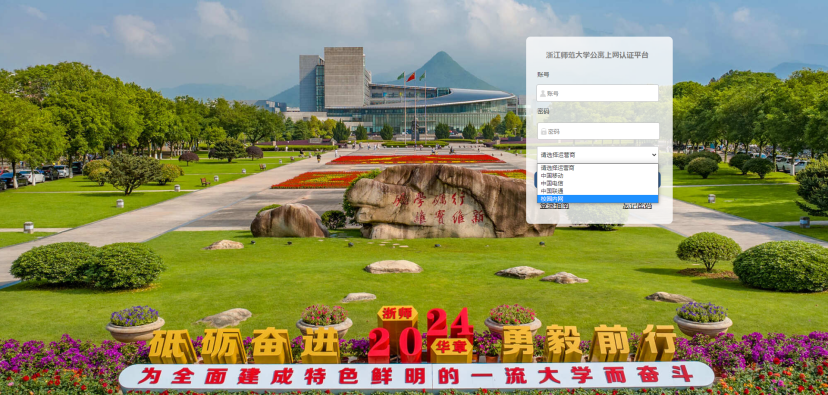The height and width of the screenshot is (395, 828).
Task: Open the 登录指南 login guide link
Action: tap(554, 206)
